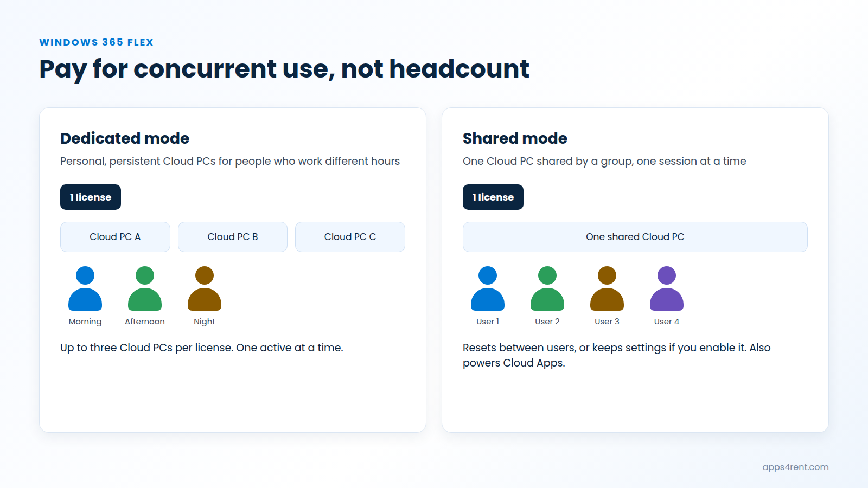868x488 pixels.
Task: Click the blue User 1 icon
Action: [x=488, y=288]
